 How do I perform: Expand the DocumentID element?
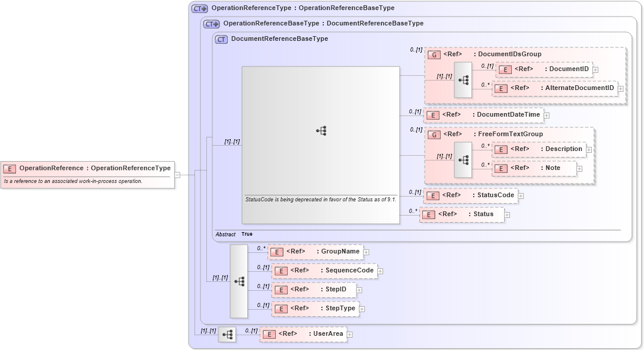(595, 69)
